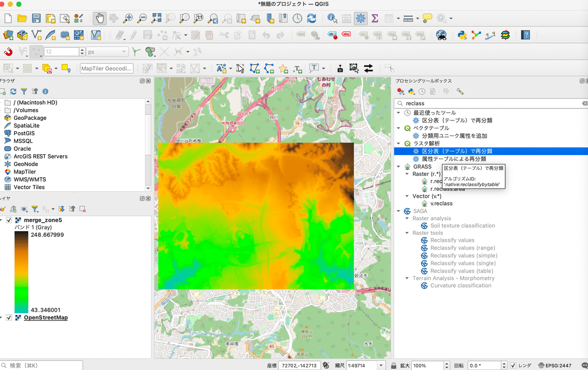This screenshot has height=370, width=588.
Task: Select the Pan Map tool
Action: tap(100, 18)
